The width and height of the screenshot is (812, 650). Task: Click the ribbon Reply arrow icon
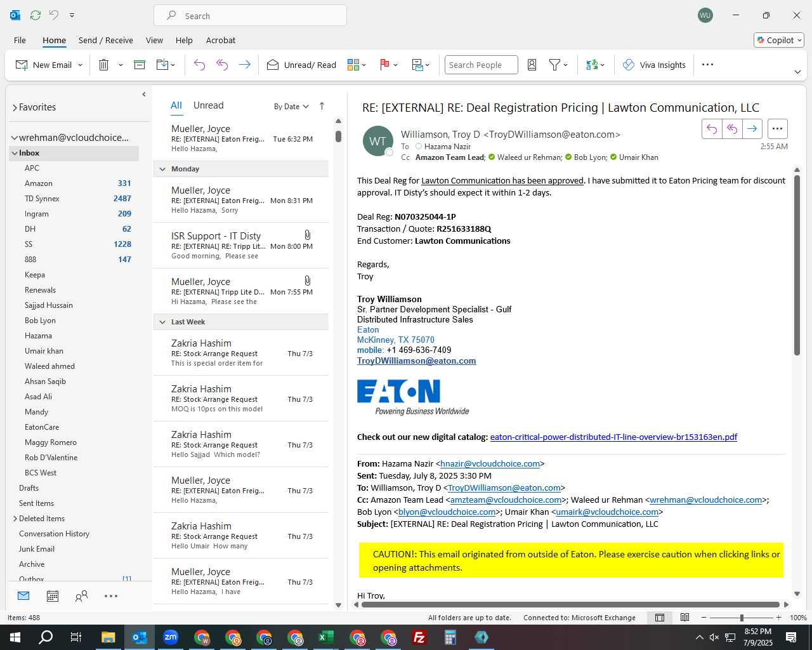pos(199,65)
